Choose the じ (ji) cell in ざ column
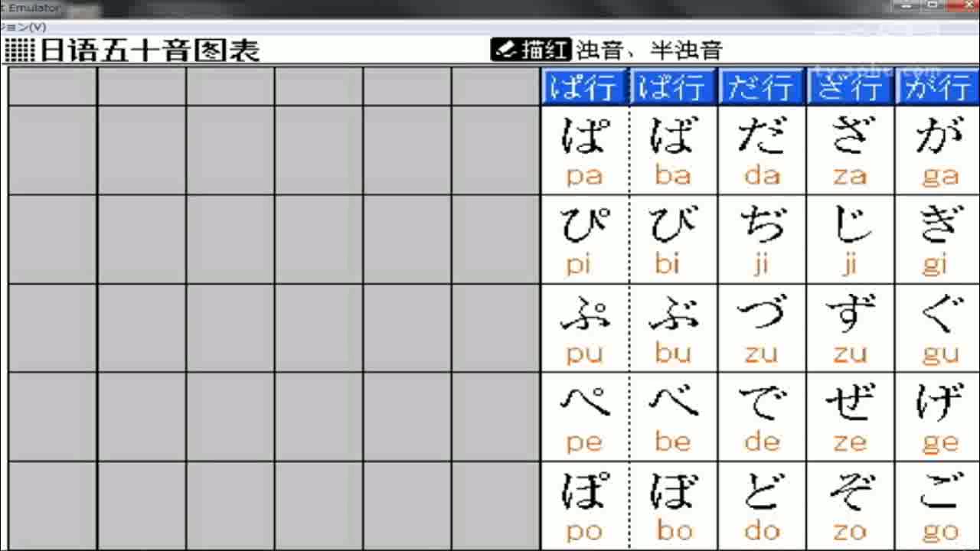This screenshot has width=980, height=551. 851,240
